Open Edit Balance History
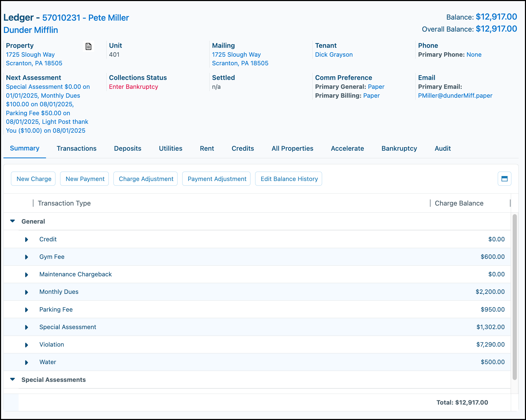Image resolution: width=526 pixels, height=420 pixels. tap(289, 179)
